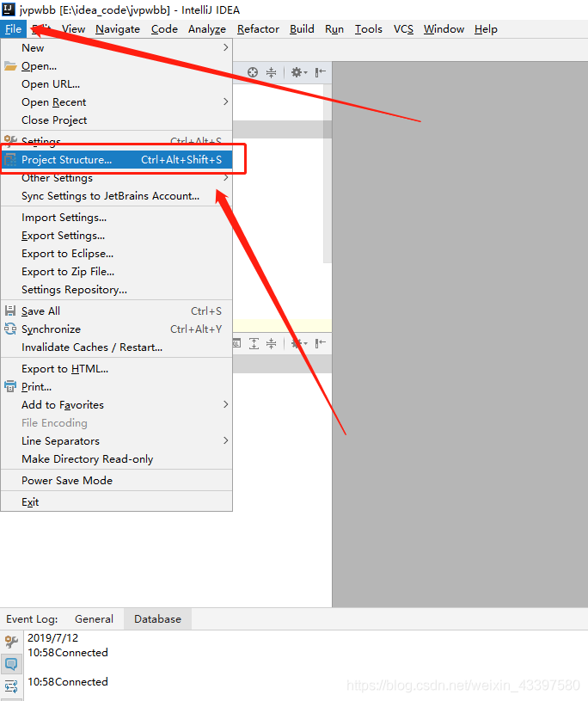The width and height of the screenshot is (588, 701).
Task: Click the first 10:58 Connected log entry
Action: (x=67, y=653)
